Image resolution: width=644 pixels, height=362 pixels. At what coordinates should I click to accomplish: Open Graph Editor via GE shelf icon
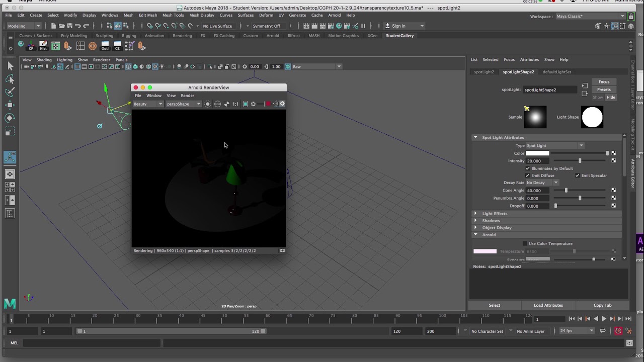pyautogui.click(x=117, y=46)
